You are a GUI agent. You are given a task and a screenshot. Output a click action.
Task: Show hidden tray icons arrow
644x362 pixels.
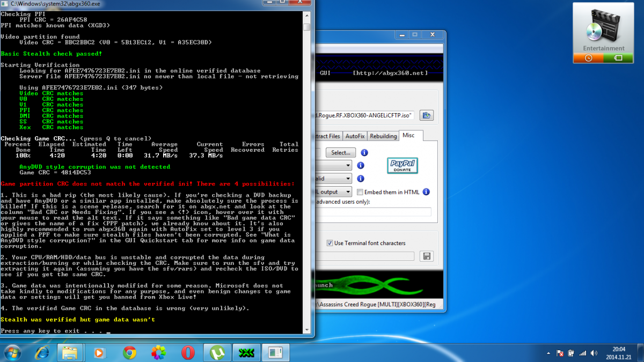pos(548,353)
